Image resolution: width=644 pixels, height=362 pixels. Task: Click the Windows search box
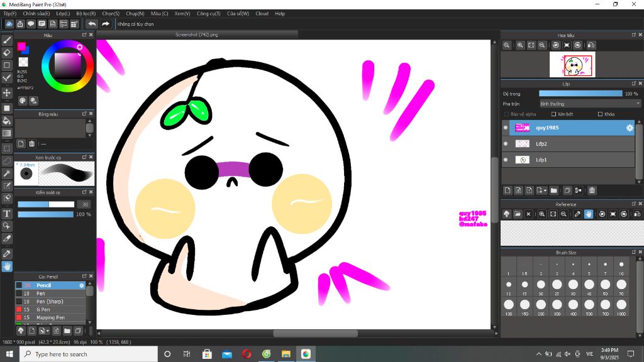[89, 354]
